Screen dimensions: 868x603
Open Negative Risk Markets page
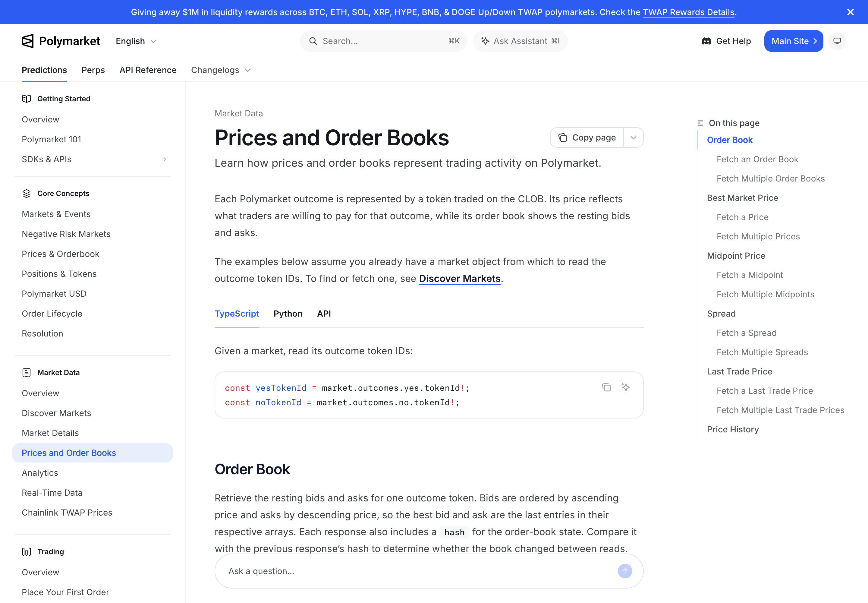(66, 234)
